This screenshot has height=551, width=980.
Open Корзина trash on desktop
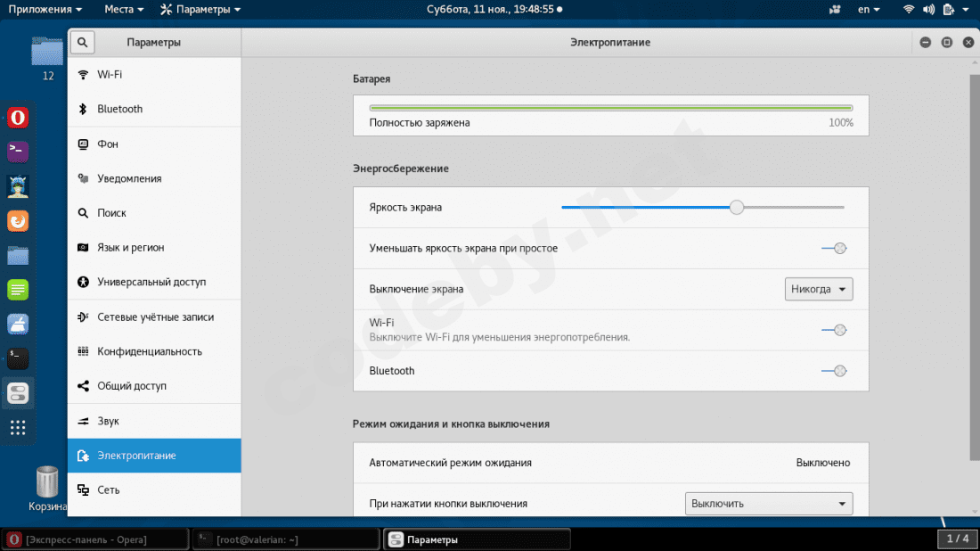point(47,489)
